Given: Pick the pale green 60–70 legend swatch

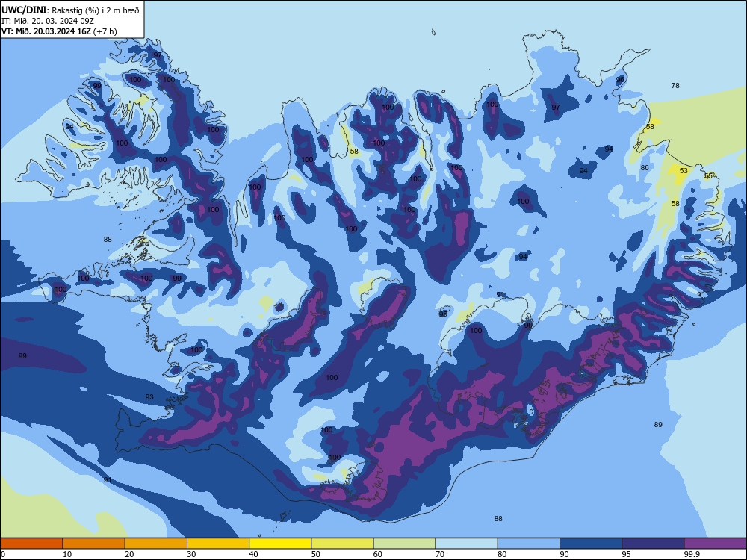Looking at the screenshot, I should click(404, 544).
